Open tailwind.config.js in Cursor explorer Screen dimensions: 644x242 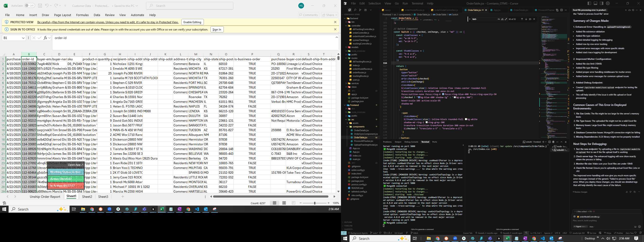(359, 192)
